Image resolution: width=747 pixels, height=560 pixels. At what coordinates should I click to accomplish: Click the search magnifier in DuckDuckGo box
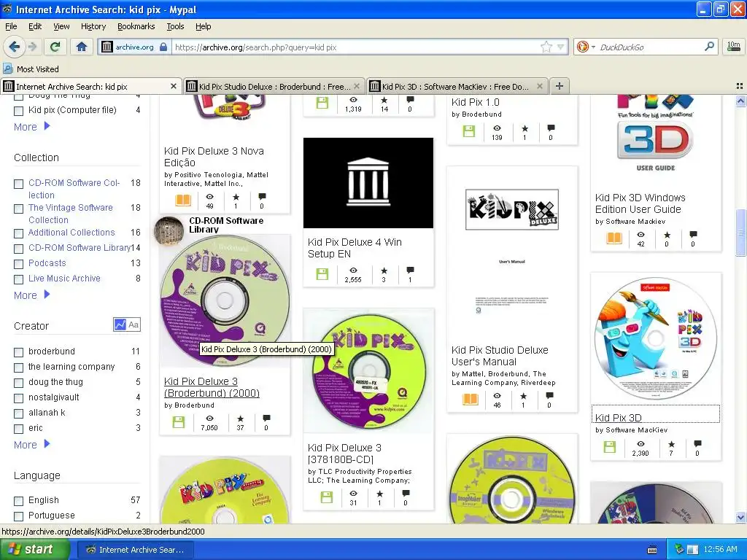click(709, 46)
